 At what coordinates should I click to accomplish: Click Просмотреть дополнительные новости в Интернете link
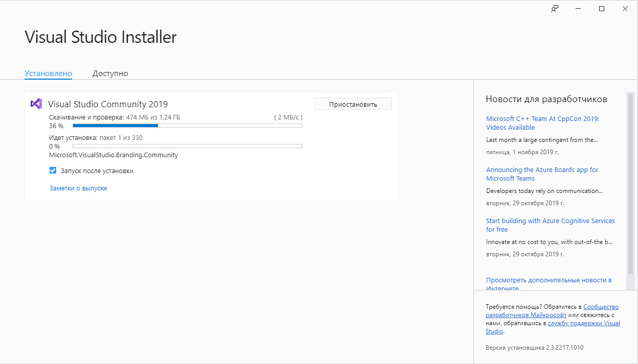[549, 280]
